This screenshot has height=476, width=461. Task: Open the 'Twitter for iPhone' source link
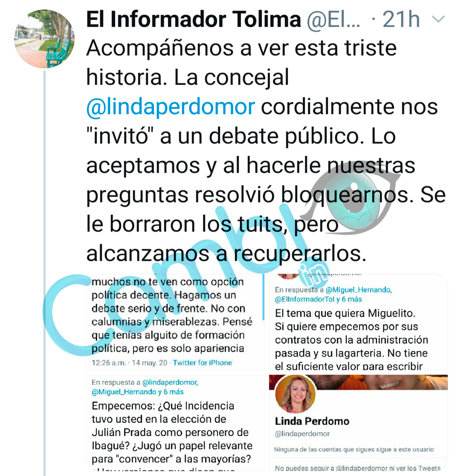pyautogui.click(x=202, y=363)
